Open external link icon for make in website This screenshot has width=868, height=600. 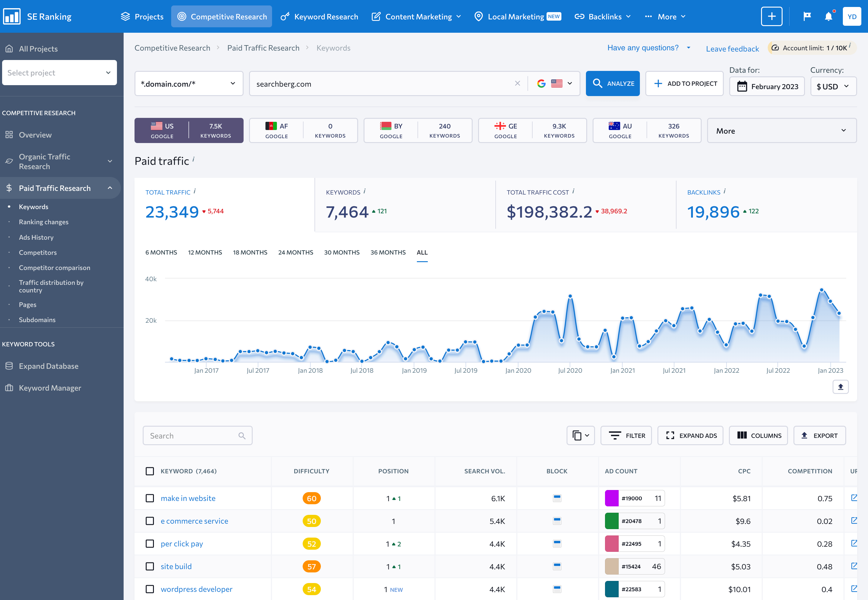click(854, 498)
